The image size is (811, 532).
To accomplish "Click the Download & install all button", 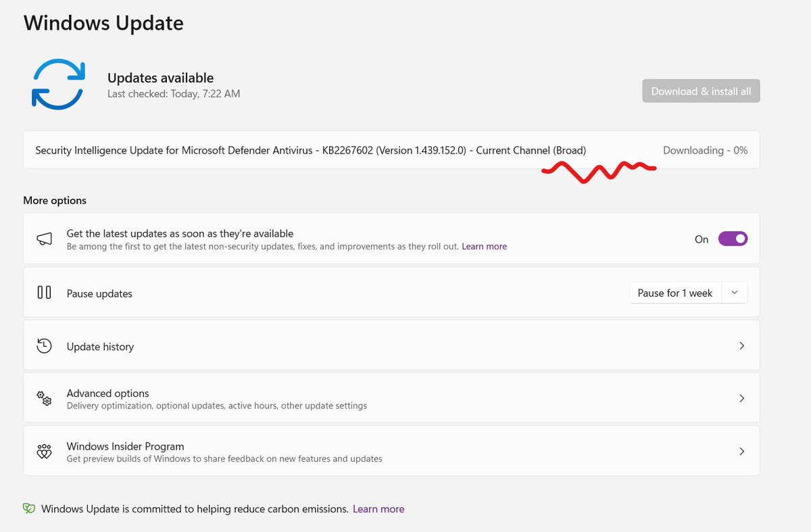I will pos(701,91).
